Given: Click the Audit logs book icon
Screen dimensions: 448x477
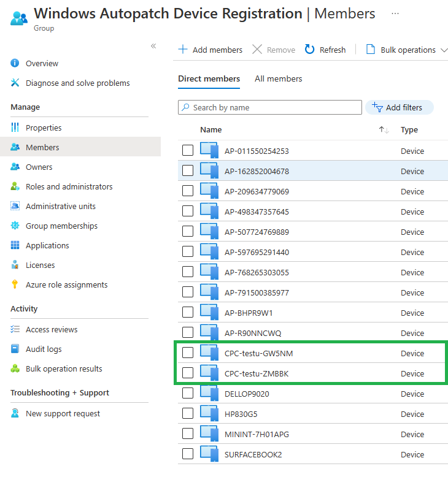Looking at the screenshot, I should click(x=15, y=349).
